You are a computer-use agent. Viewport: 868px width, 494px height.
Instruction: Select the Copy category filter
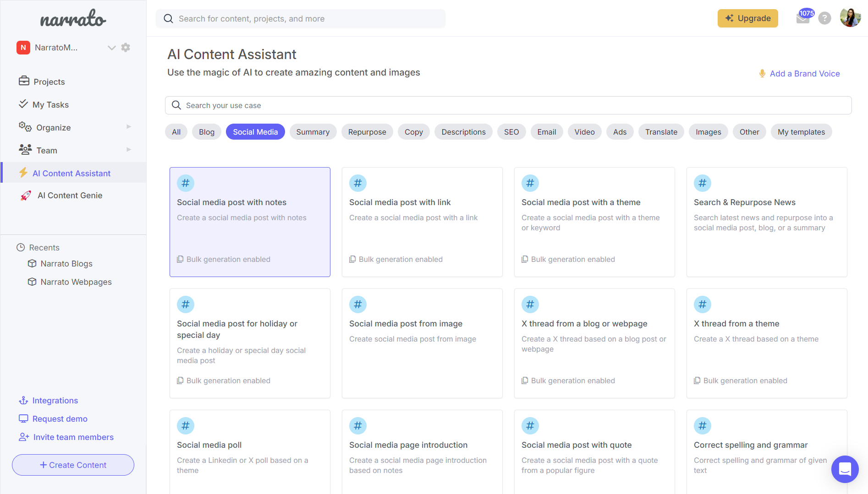414,132
